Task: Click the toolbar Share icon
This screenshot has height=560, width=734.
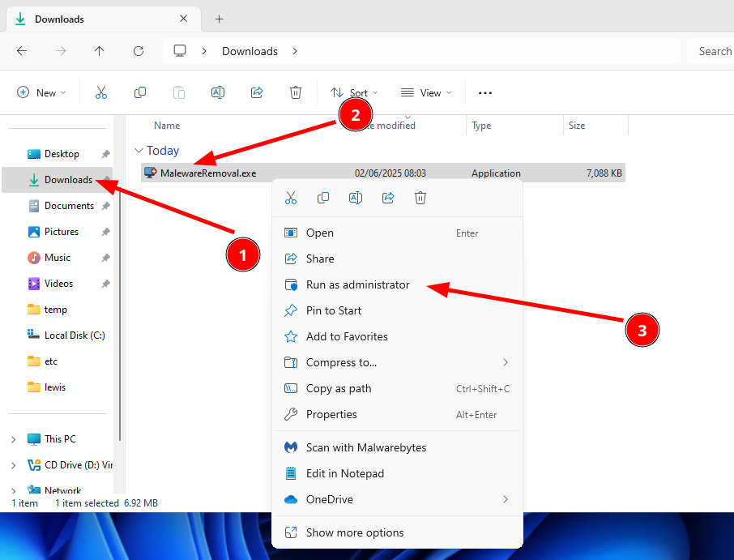Action: 257,93
